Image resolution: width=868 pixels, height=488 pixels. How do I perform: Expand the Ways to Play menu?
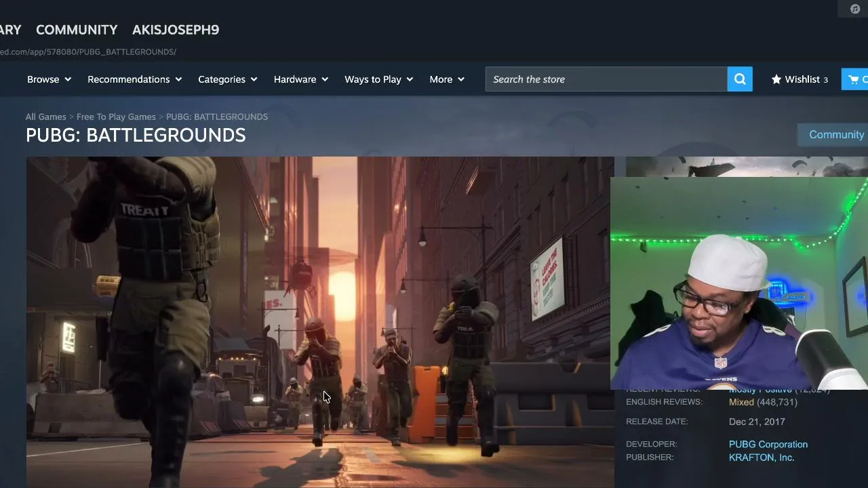click(379, 79)
